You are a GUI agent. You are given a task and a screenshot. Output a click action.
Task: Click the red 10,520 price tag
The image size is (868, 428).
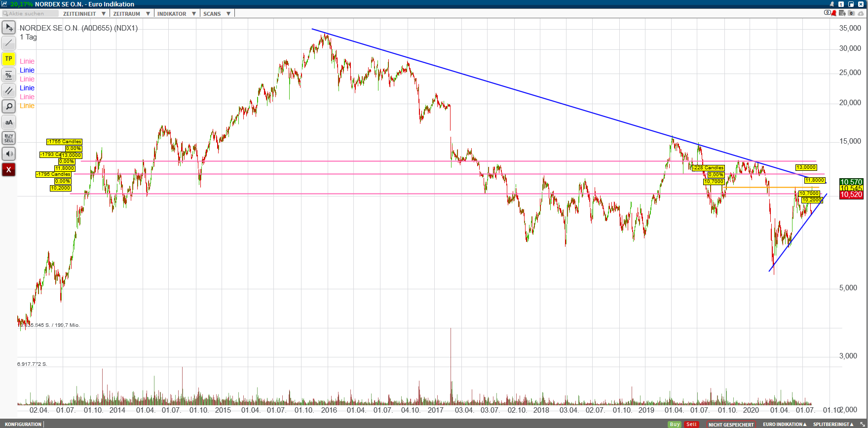[851, 195]
